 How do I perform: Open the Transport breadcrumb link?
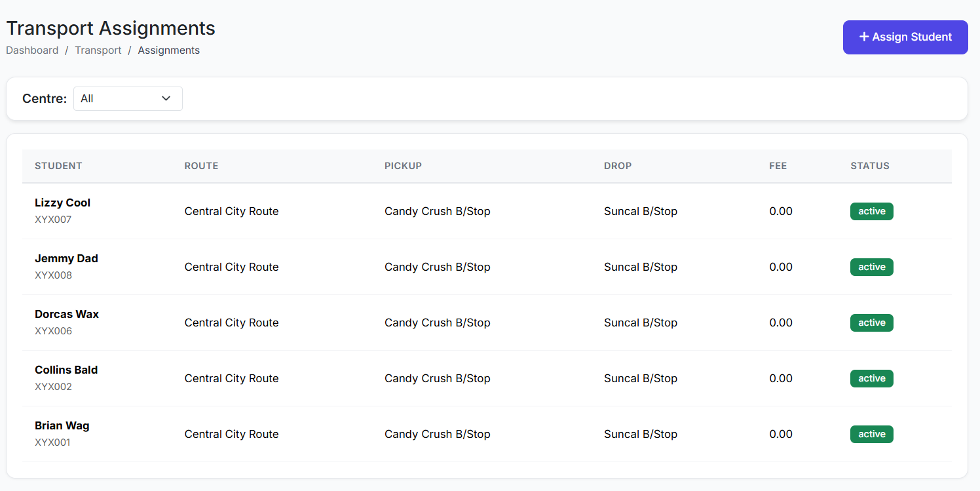click(98, 50)
